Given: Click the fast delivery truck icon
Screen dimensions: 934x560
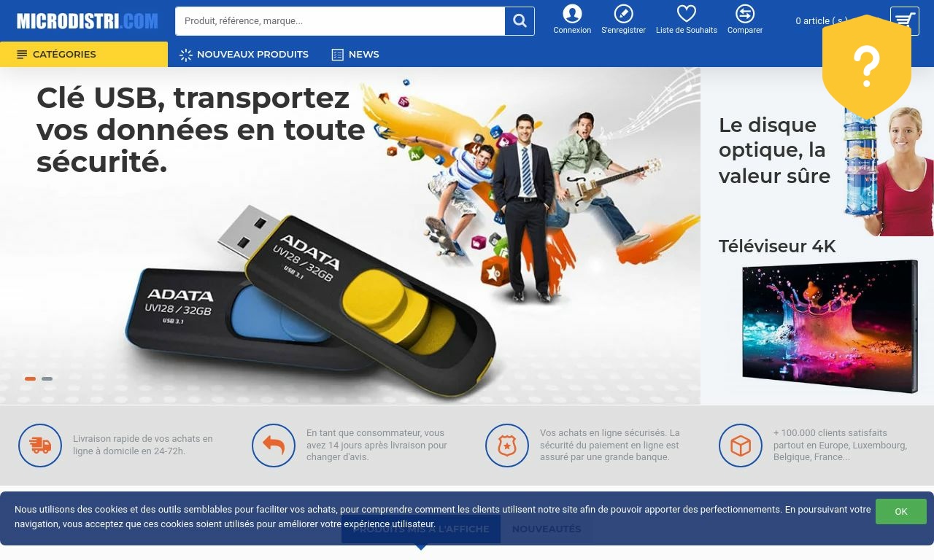Looking at the screenshot, I should coord(40,446).
